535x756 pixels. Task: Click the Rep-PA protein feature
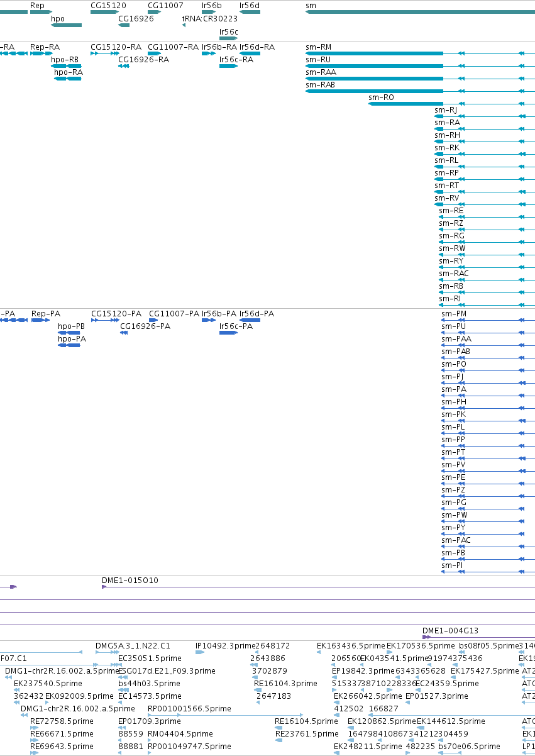pyautogui.click(x=41, y=320)
